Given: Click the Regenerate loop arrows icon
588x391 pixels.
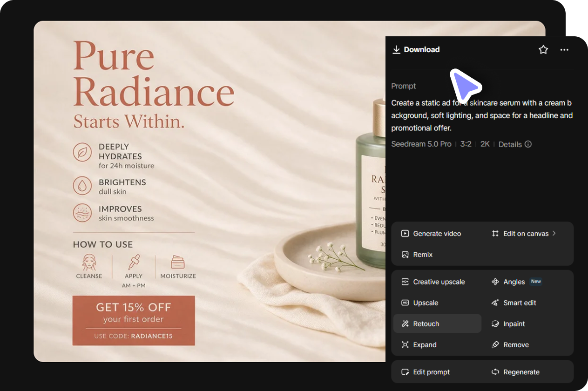Looking at the screenshot, I should click(x=495, y=372).
